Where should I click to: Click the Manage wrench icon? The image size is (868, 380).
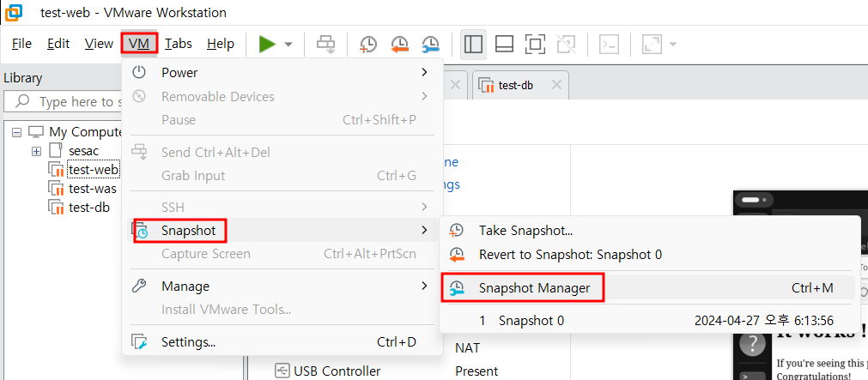pos(139,286)
